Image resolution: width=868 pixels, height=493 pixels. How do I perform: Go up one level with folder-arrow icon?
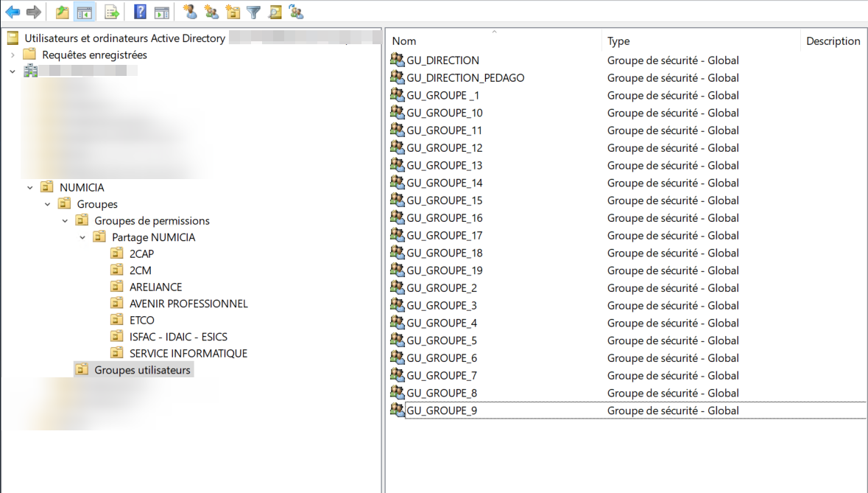(x=63, y=12)
